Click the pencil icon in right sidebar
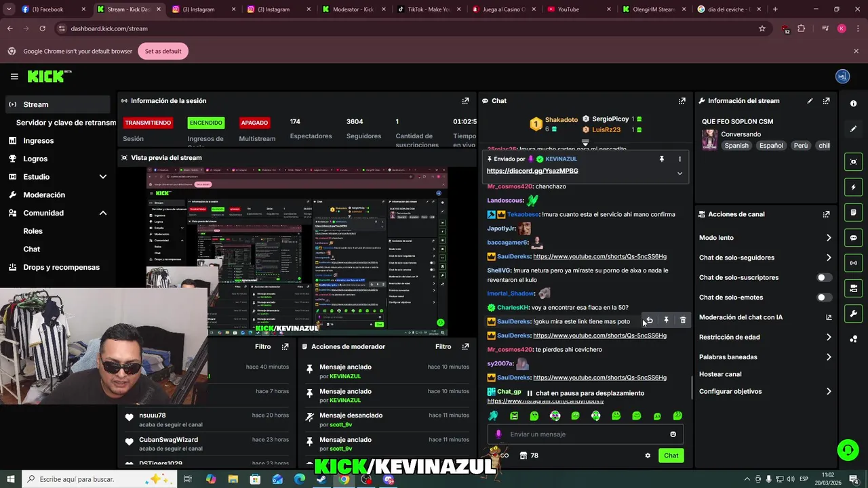The height and width of the screenshot is (488, 868). click(x=853, y=129)
